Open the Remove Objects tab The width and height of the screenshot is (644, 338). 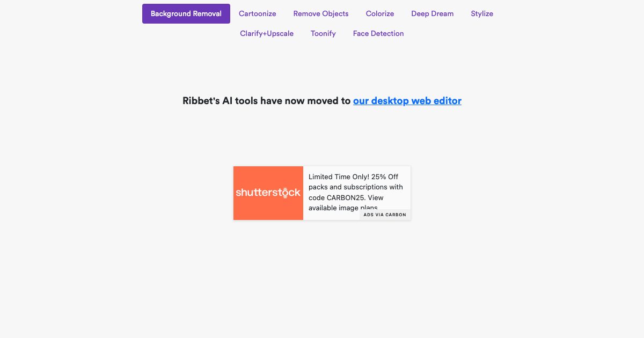[x=321, y=14]
